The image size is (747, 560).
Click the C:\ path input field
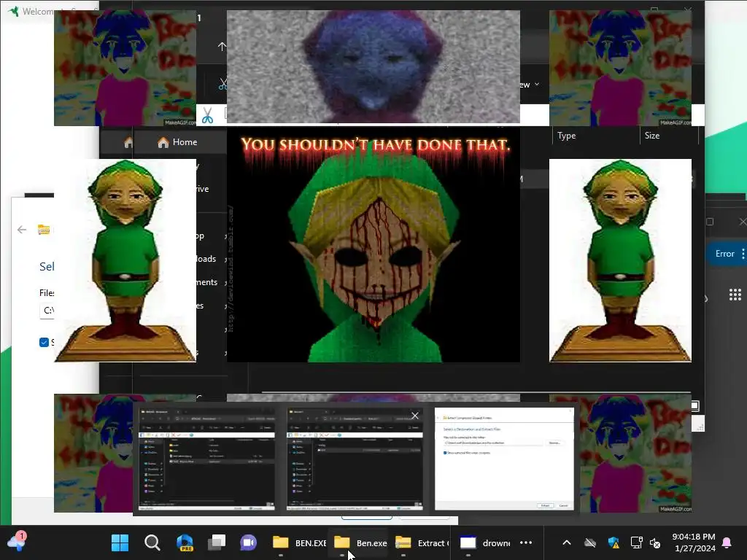pos(47,311)
